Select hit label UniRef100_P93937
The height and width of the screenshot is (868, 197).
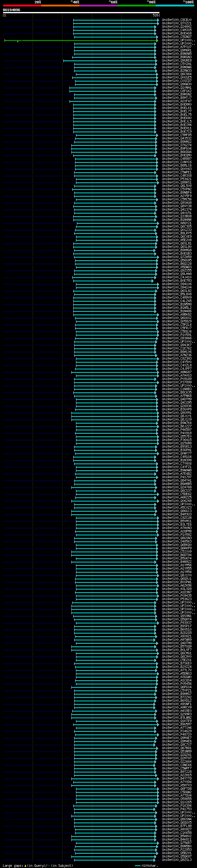176,623
